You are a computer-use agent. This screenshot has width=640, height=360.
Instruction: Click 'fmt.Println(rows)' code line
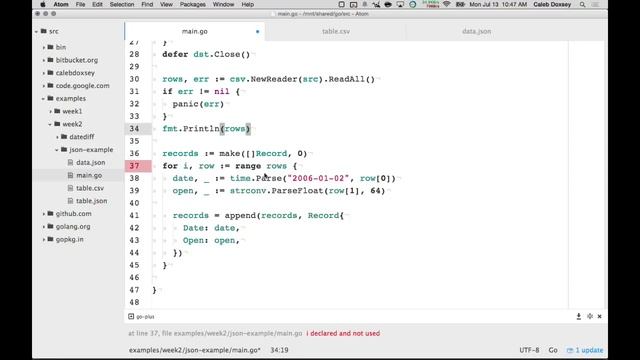coord(206,129)
